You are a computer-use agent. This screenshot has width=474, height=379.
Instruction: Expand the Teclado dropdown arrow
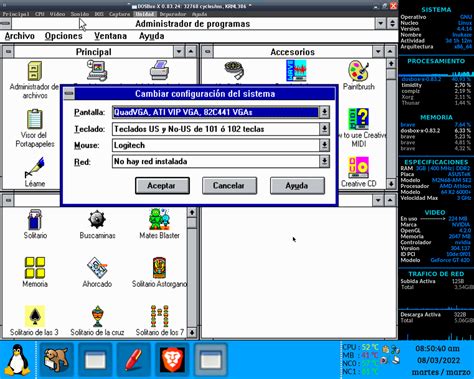[324, 129]
